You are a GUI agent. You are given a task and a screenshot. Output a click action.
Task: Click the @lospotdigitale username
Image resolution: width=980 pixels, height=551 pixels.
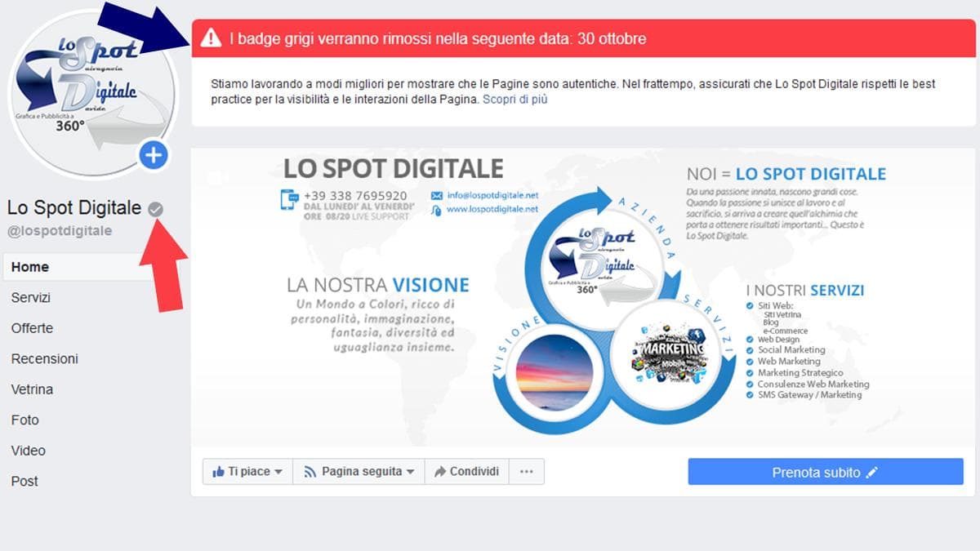[60, 231]
